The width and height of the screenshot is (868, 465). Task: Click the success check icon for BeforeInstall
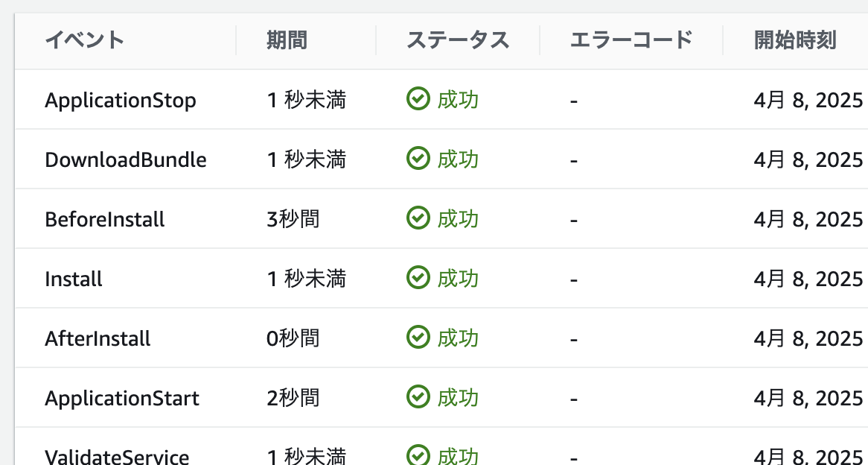pyautogui.click(x=418, y=219)
